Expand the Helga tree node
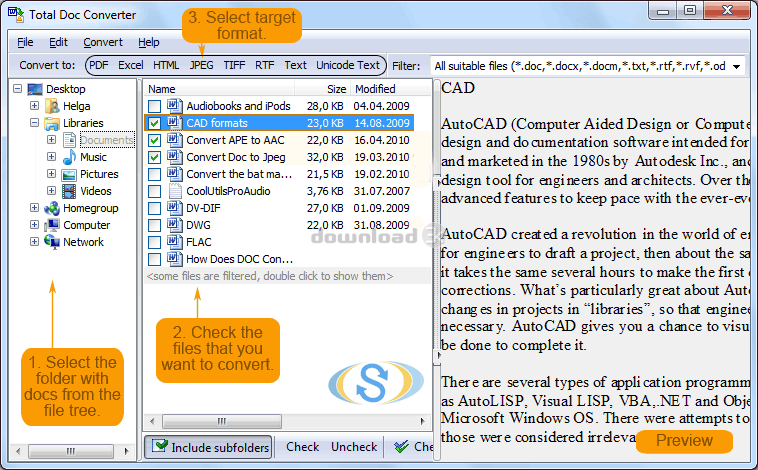758x470 pixels. point(34,105)
